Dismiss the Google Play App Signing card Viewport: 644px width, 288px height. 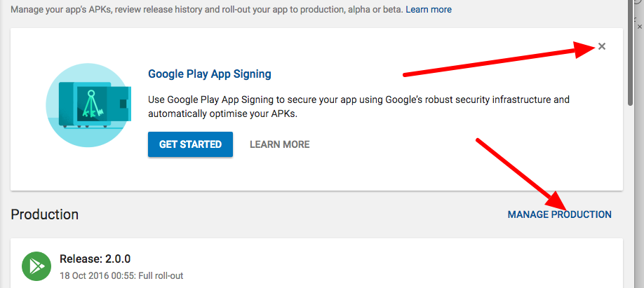click(602, 46)
